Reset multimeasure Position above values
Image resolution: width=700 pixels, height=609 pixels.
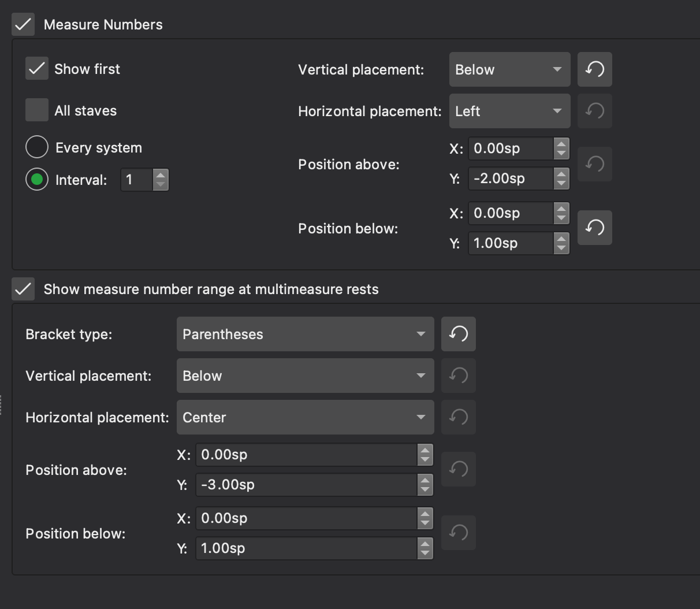tap(459, 469)
